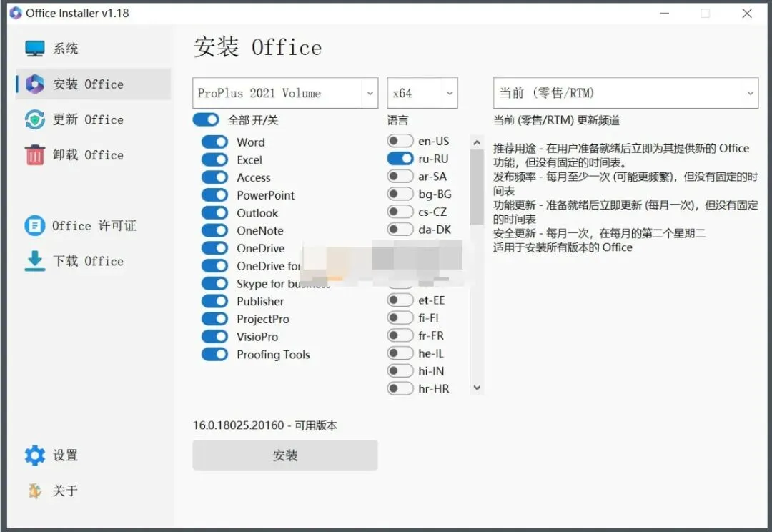Disable the Excel switch
Viewport: 772px width, 532px height.
coord(214,159)
